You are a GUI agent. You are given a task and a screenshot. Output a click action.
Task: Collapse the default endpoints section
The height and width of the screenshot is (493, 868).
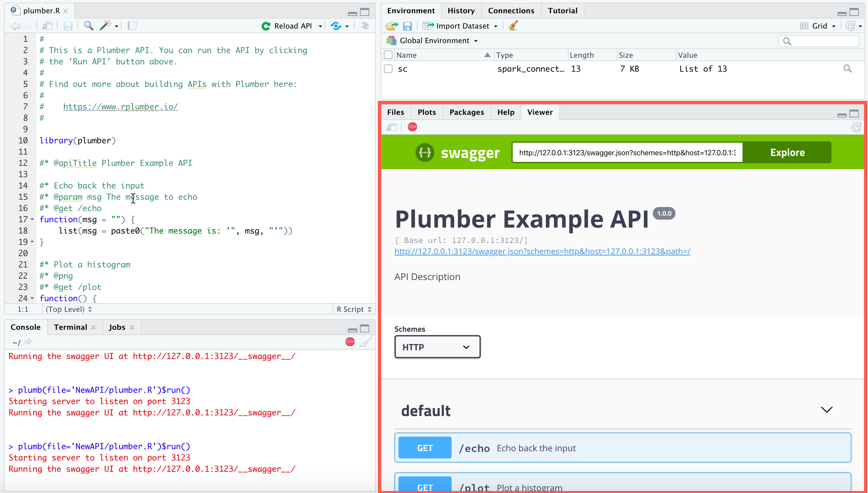[x=827, y=410]
